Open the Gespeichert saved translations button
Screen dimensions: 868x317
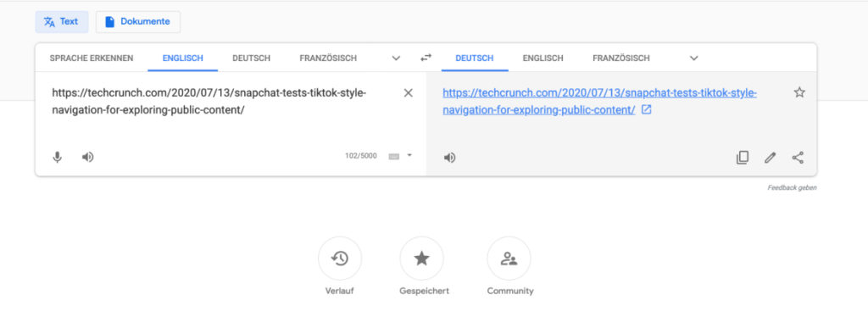click(x=422, y=259)
